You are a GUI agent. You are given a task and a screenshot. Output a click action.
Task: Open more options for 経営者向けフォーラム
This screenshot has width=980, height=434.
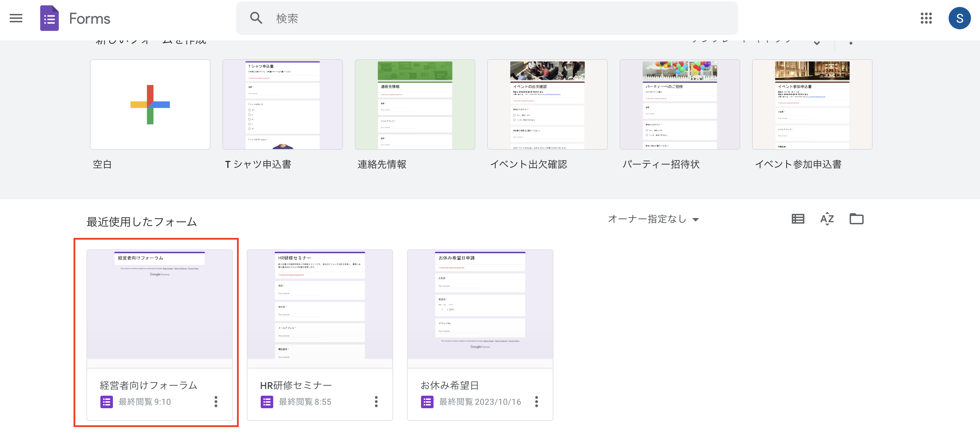tap(216, 402)
